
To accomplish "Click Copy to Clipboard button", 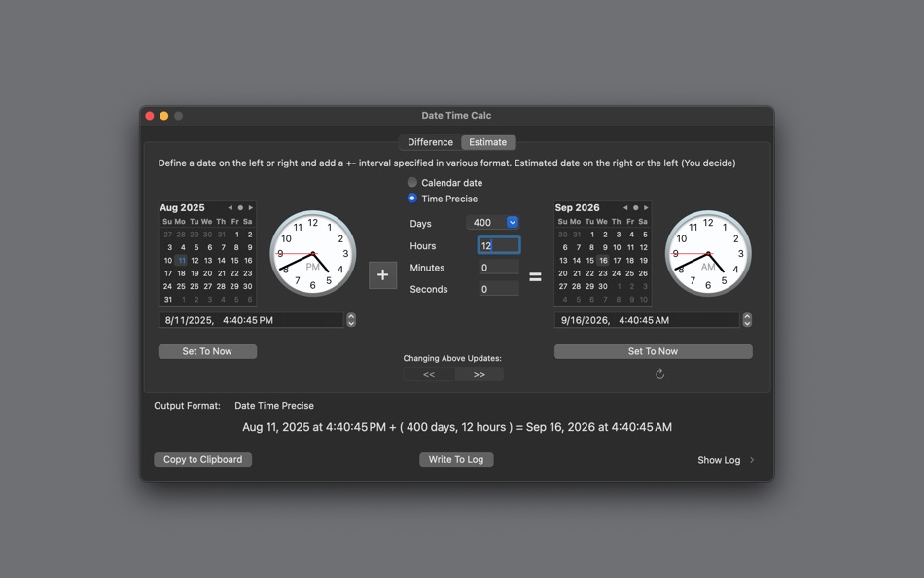I will [x=202, y=459].
